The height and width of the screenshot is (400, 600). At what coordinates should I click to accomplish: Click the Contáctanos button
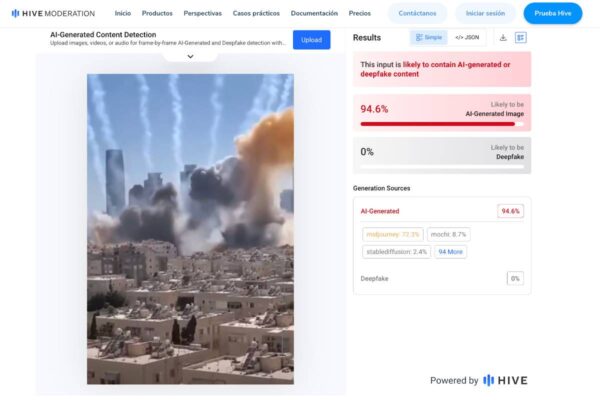coord(416,14)
